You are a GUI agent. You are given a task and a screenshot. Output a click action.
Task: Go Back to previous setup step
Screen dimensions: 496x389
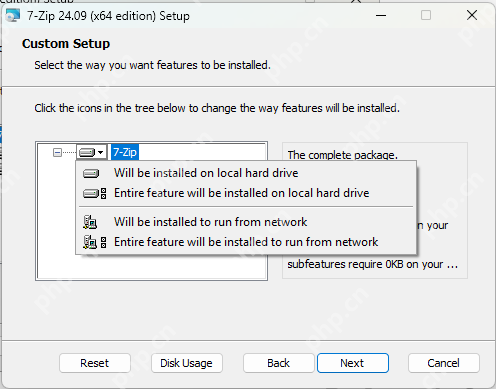tap(279, 363)
